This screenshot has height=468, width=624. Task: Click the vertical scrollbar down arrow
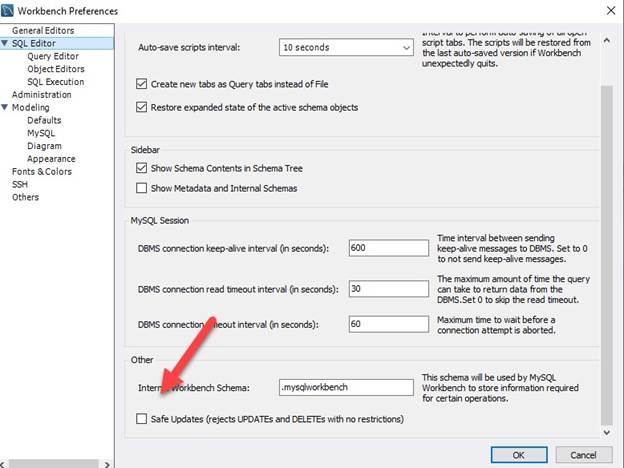click(606, 432)
